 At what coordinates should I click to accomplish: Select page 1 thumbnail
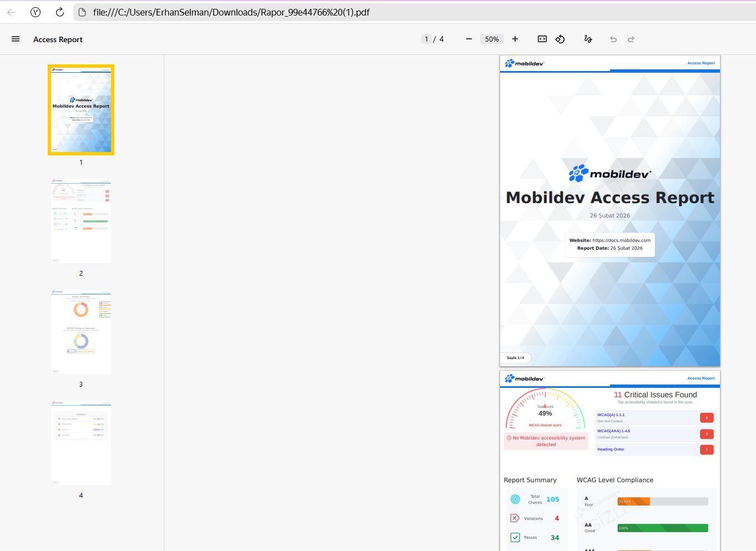(81, 110)
